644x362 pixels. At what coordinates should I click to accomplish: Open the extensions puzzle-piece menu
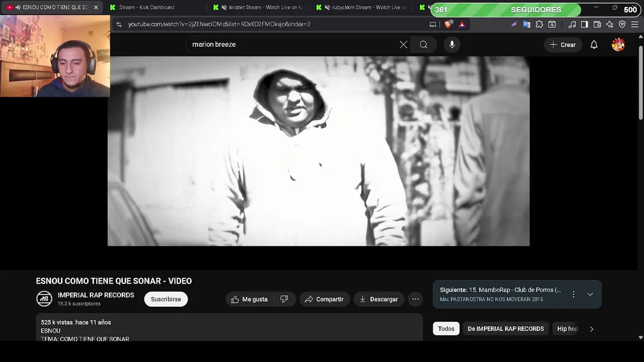pyautogui.click(x=539, y=24)
